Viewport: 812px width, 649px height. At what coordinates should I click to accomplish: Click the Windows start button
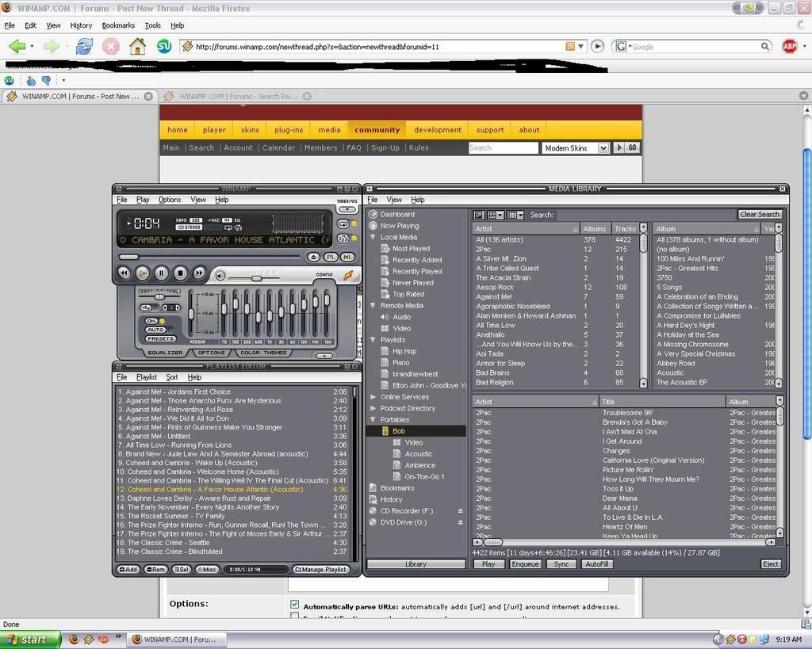pyautogui.click(x=29, y=639)
